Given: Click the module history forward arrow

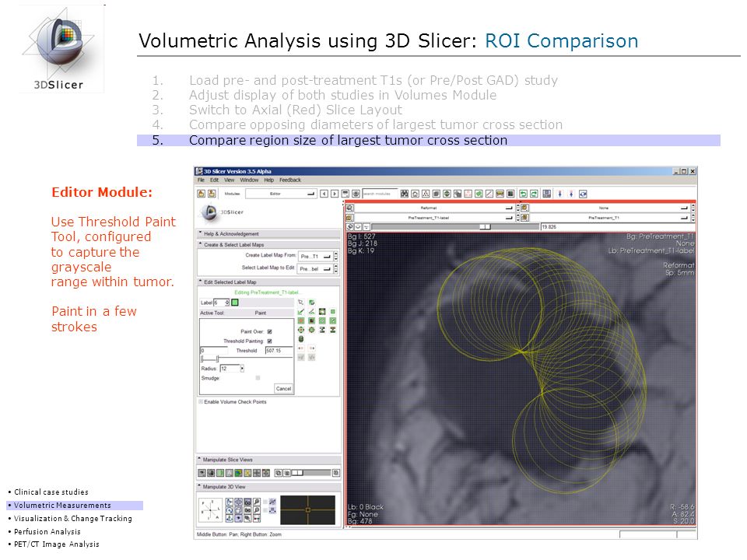Looking at the screenshot, I should (x=335, y=194).
